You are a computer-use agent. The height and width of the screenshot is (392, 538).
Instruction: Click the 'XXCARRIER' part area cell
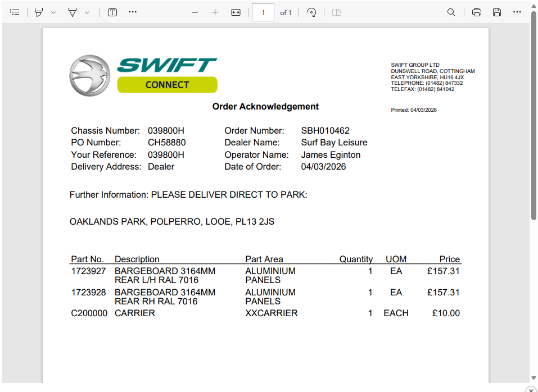(272, 313)
